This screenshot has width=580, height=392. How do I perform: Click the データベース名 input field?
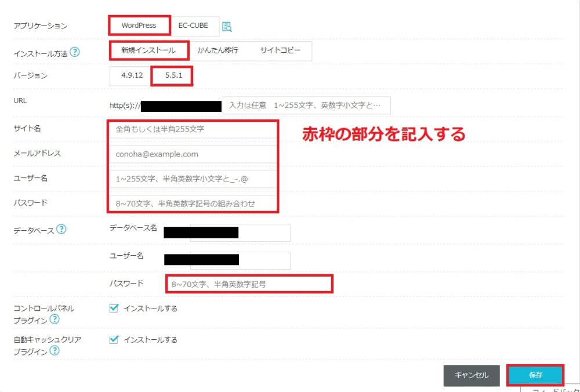[x=240, y=233]
